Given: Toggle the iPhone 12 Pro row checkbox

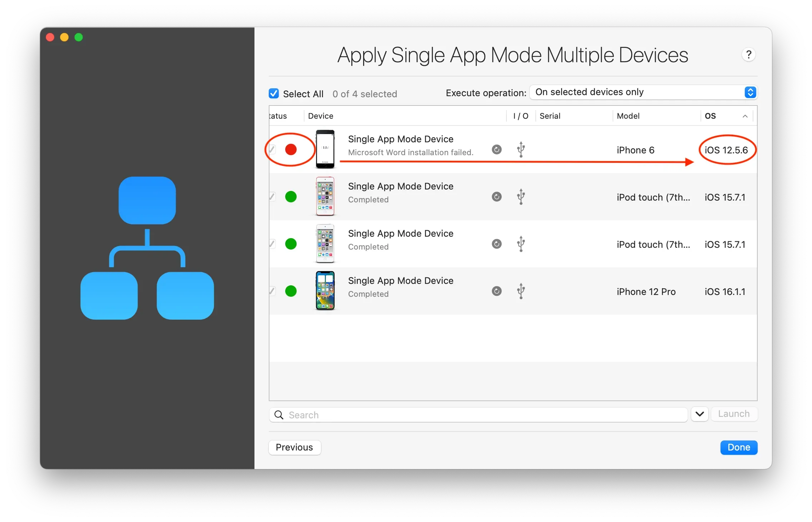Looking at the screenshot, I should point(272,291).
